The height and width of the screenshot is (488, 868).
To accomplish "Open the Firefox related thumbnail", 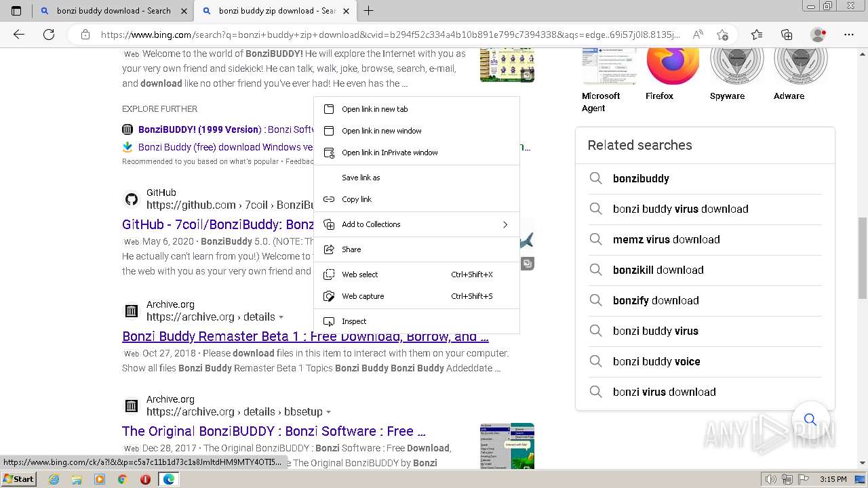I will [673, 66].
